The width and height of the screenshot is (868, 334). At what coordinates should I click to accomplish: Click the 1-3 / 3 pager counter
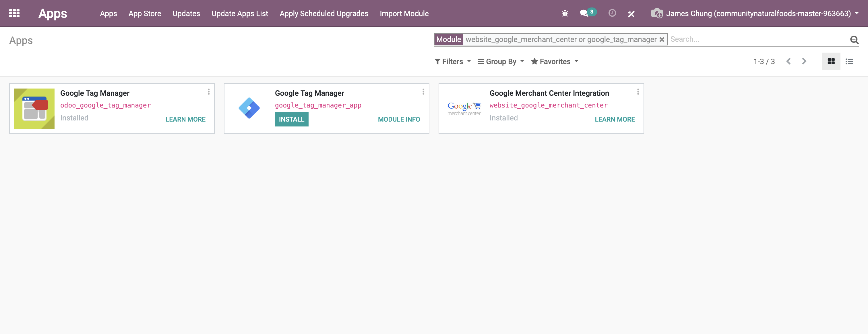pos(764,62)
